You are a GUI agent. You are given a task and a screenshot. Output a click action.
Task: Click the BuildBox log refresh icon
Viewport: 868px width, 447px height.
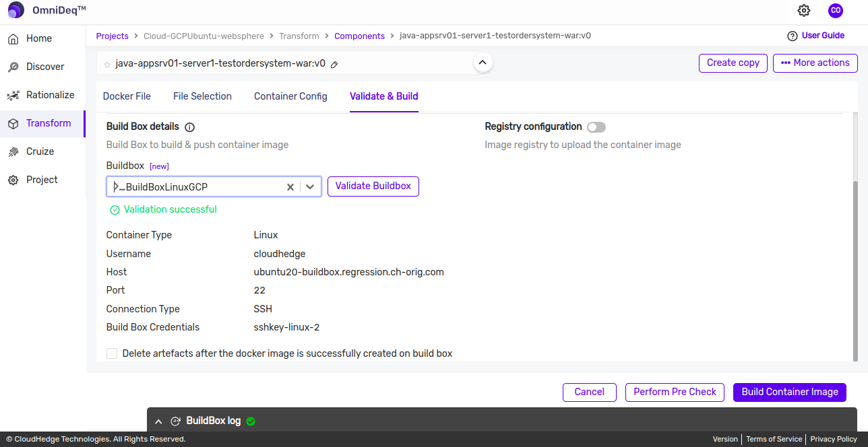175,421
